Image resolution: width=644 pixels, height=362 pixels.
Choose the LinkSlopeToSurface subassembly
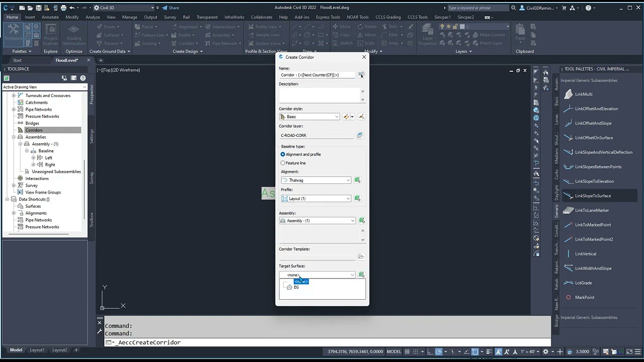pyautogui.click(x=593, y=196)
